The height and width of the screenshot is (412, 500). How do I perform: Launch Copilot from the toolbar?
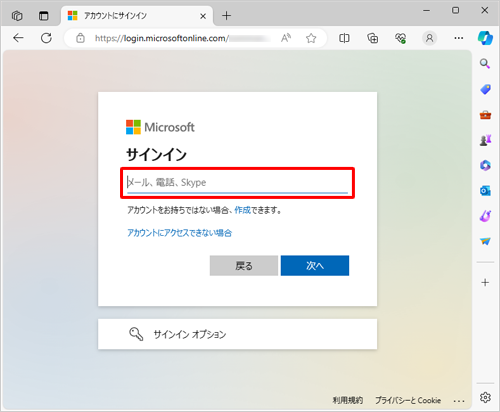pos(485,38)
